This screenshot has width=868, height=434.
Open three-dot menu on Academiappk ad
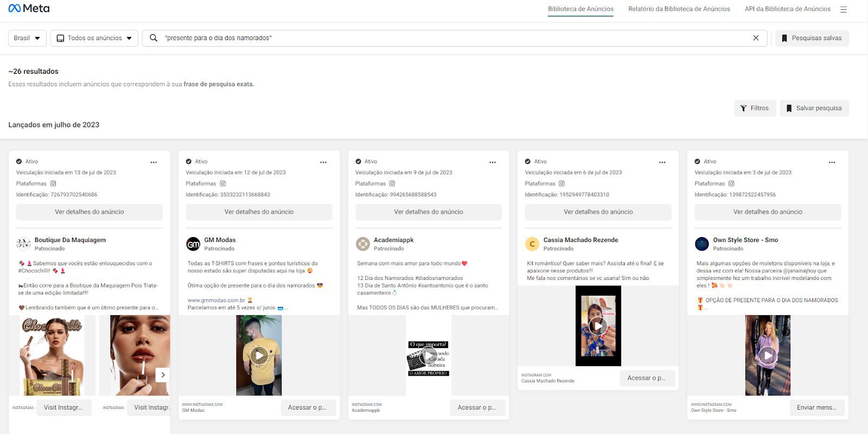click(x=493, y=162)
